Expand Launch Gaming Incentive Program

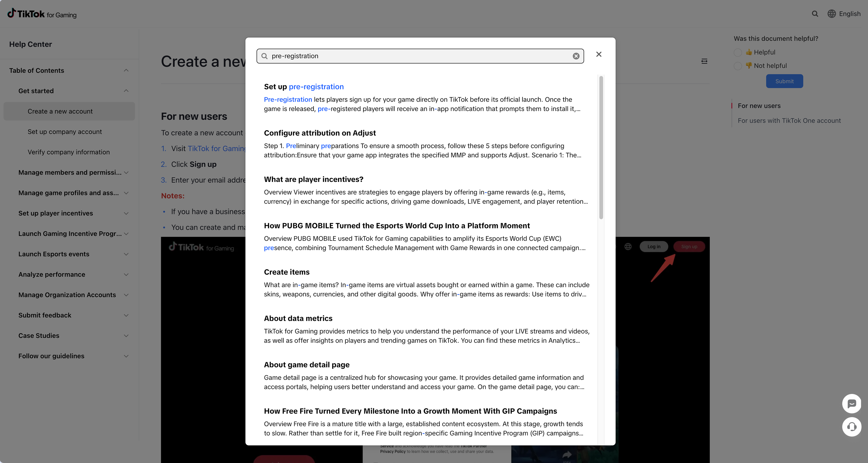[x=126, y=234]
